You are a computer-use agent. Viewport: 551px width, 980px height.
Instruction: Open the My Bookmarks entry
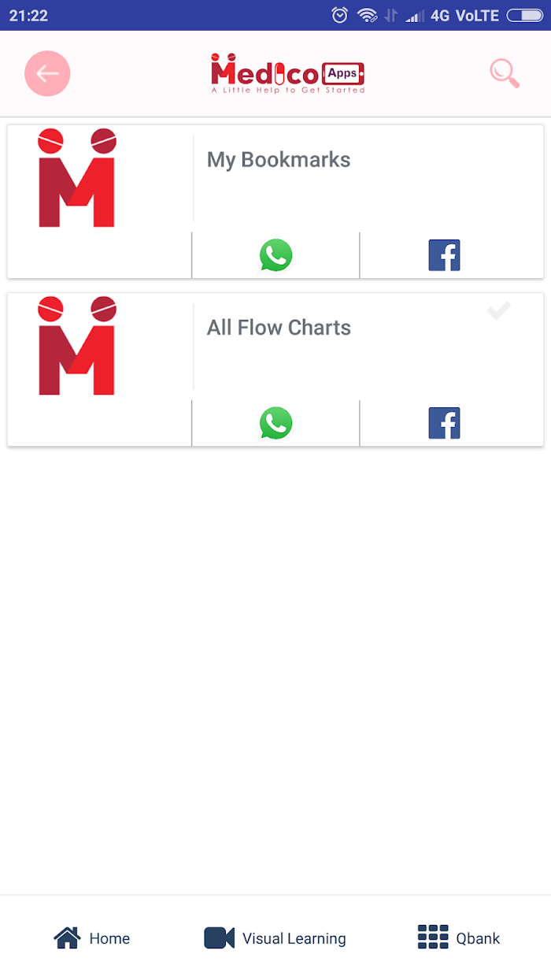point(279,160)
